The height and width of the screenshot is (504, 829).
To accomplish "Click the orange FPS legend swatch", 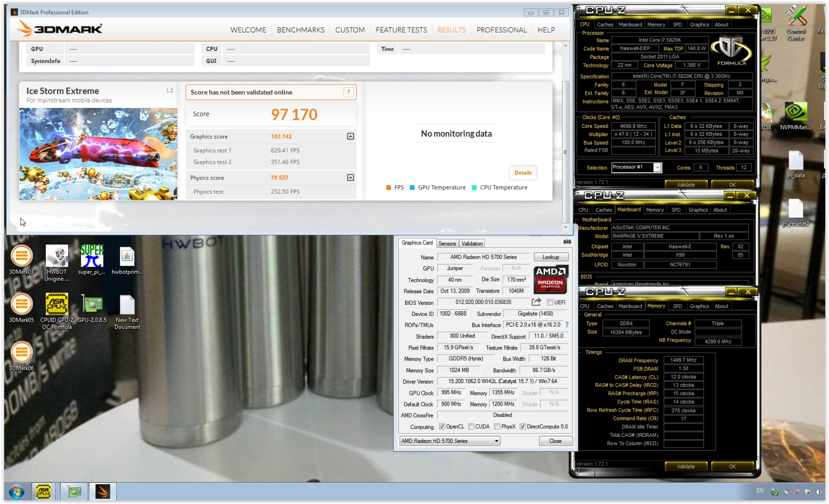I will 388,188.
